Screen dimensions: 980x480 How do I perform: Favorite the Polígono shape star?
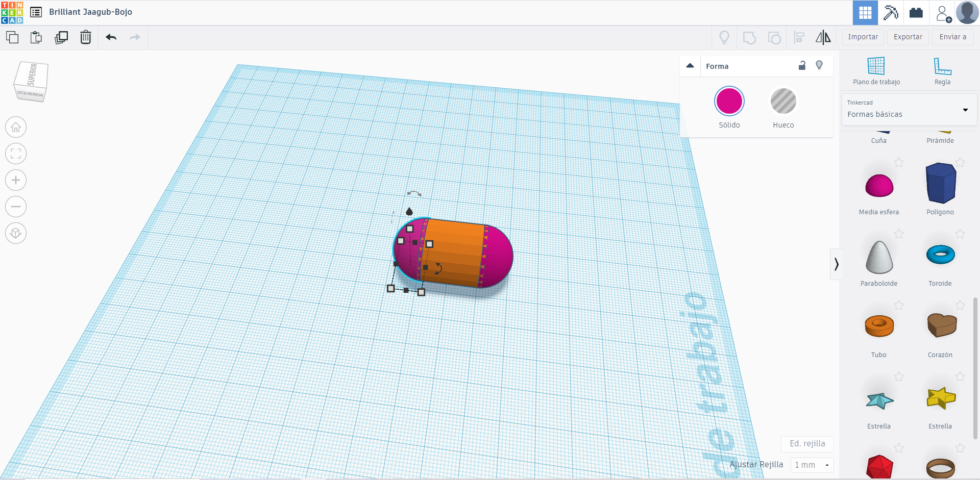[x=960, y=162]
